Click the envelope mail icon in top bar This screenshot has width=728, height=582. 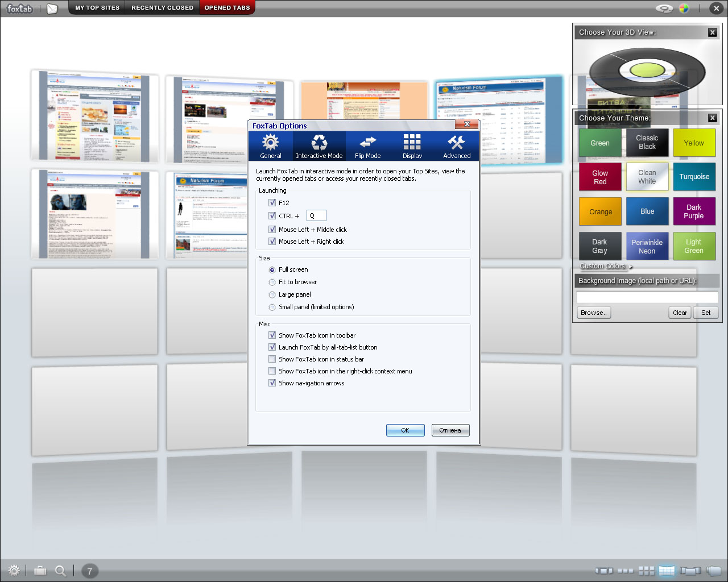pyautogui.click(x=52, y=9)
